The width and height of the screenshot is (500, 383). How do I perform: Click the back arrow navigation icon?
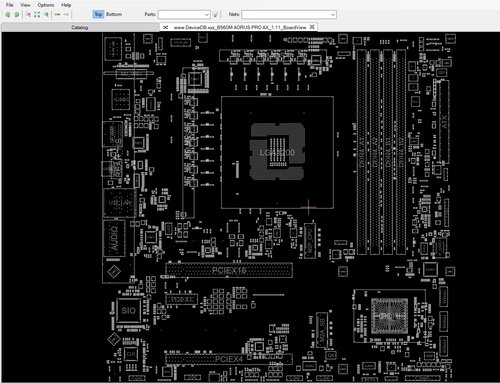coord(58,14)
